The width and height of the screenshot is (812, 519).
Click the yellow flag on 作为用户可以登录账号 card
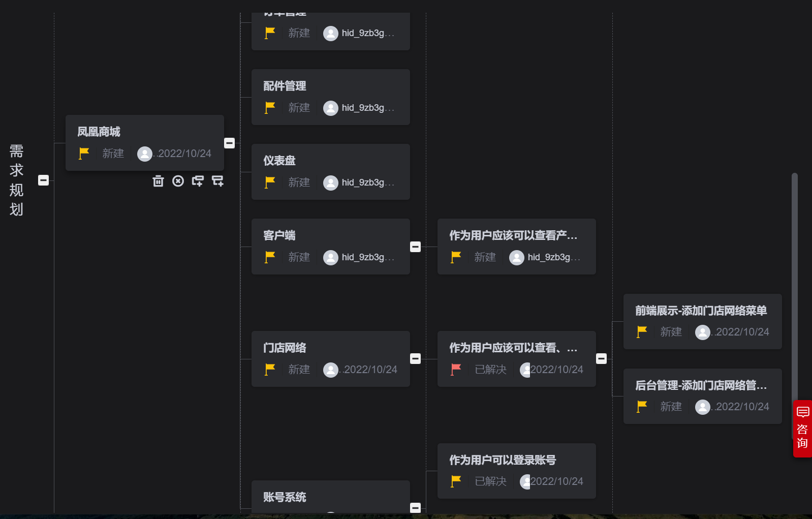(456, 481)
